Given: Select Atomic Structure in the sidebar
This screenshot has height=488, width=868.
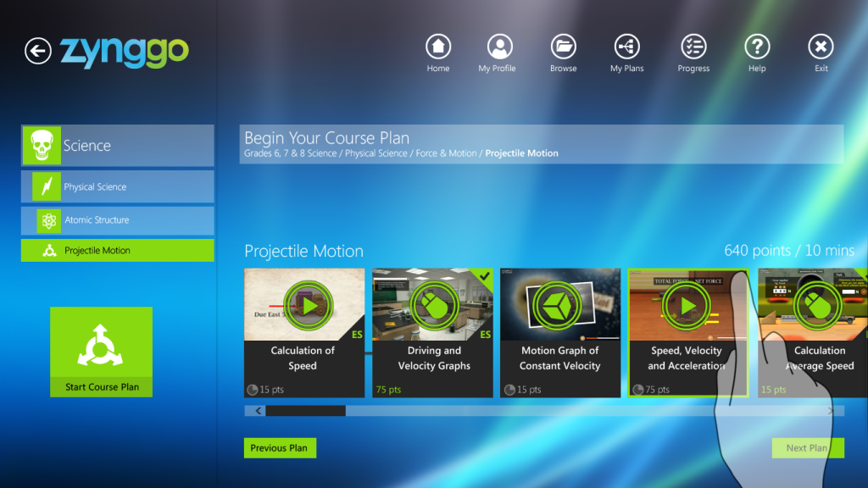Looking at the screenshot, I should tap(117, 220).
